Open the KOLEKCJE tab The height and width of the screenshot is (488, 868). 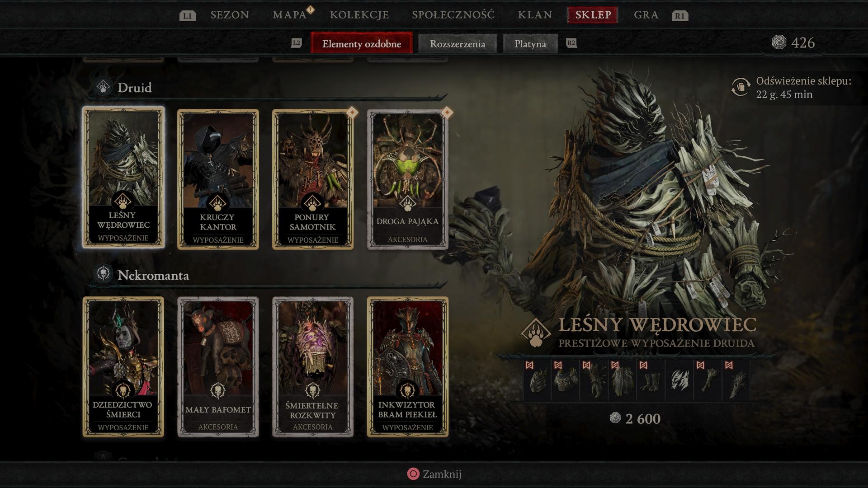click(359, 15)
